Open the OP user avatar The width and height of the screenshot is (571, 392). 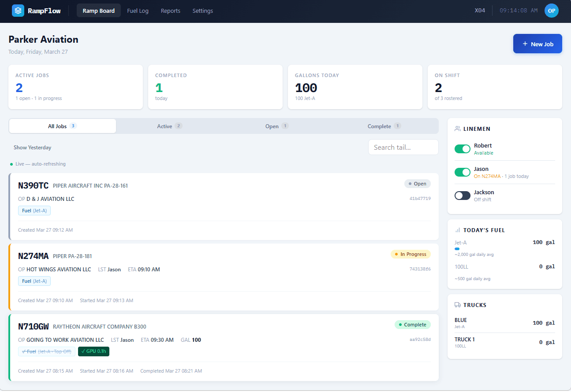click(x=551, y=11)
